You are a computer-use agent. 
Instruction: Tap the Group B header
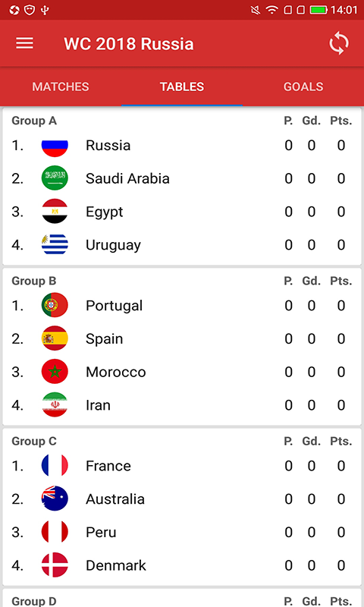coord(34,281)
